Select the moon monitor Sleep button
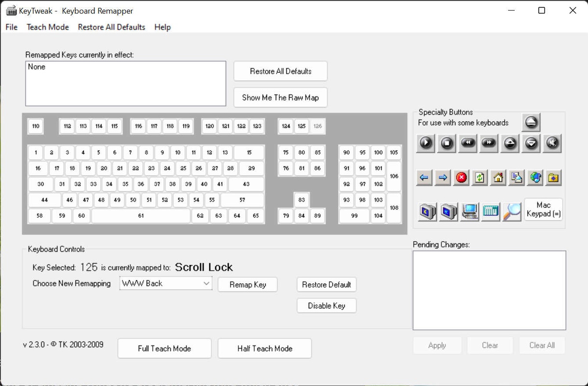This screenshot has width=588, height=386. click(x=427, y=212)
